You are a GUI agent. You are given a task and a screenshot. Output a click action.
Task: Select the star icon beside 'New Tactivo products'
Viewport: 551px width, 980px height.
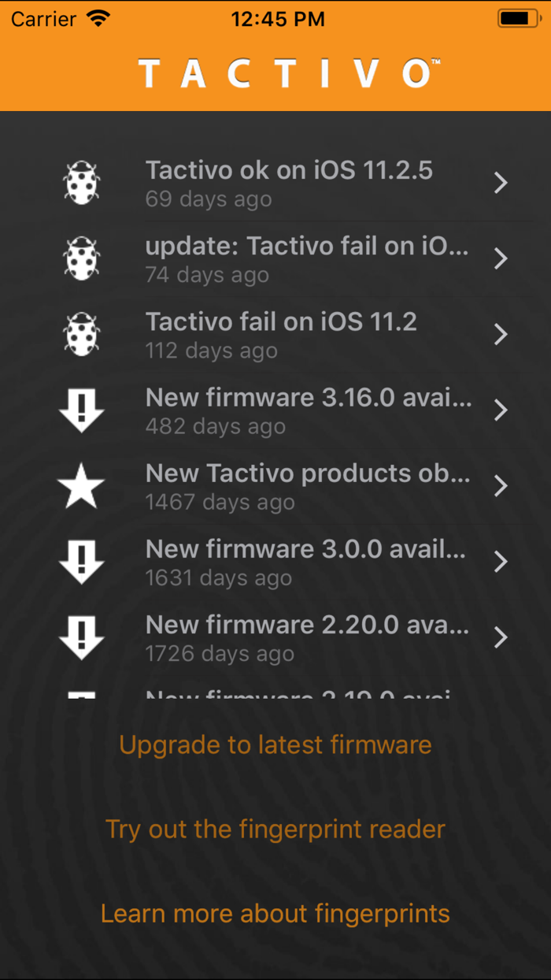pyautogui.click(x=81, y=485)
